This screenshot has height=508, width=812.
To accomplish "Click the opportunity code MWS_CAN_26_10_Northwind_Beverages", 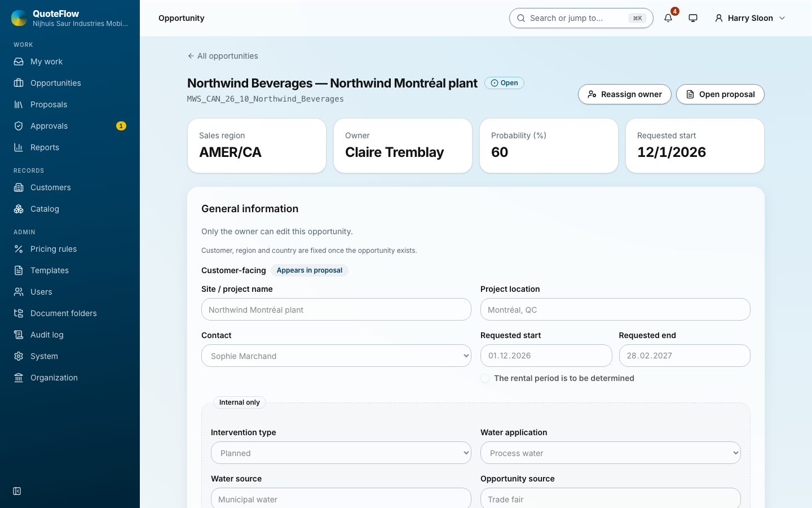I will 266,99.
